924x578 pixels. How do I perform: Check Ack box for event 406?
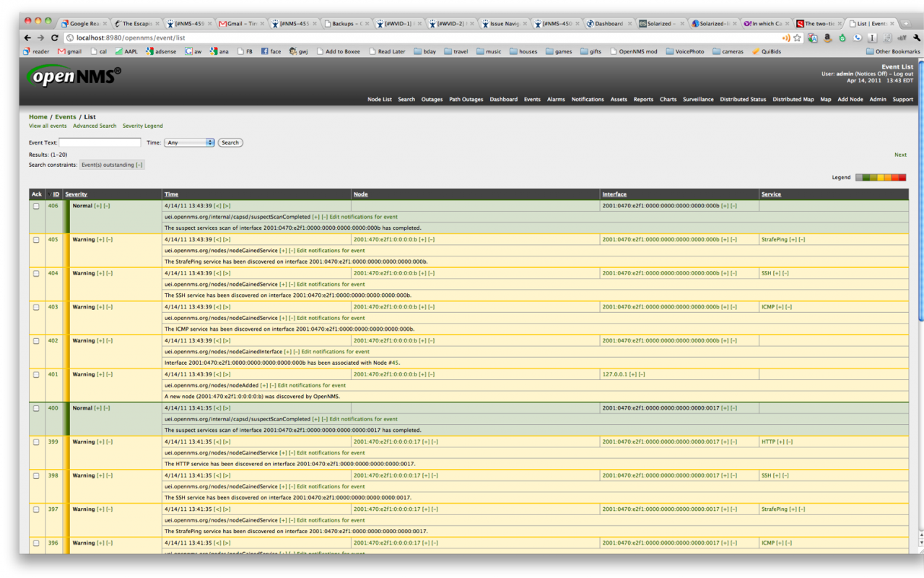pyautogui.click(x=36, y=206)
